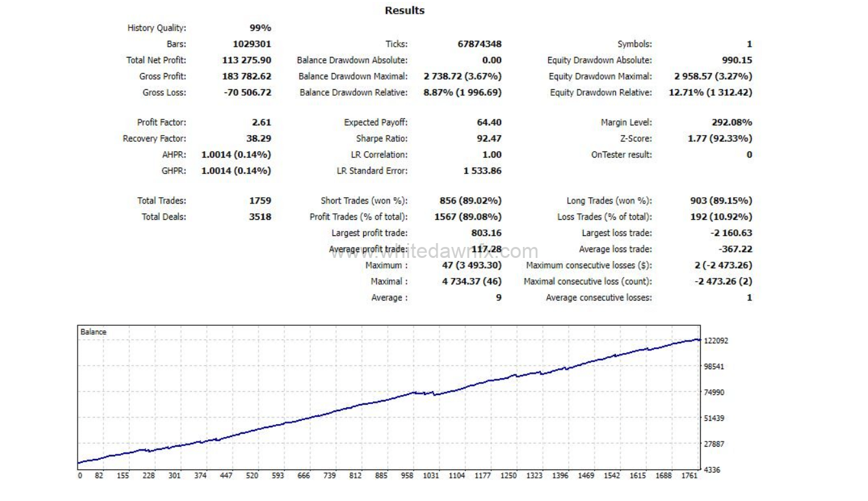This screenshot has height=501, width=868.
Task: Select the Balance Drawdown Maximal value
Action: point(462,76)
